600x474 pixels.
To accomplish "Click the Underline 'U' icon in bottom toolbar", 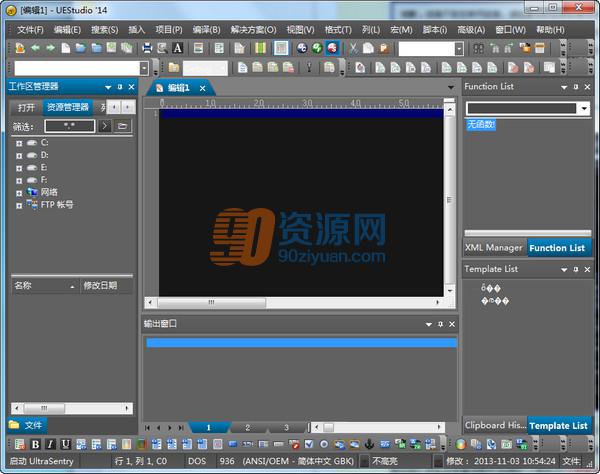I will click(x=65, y=444).
